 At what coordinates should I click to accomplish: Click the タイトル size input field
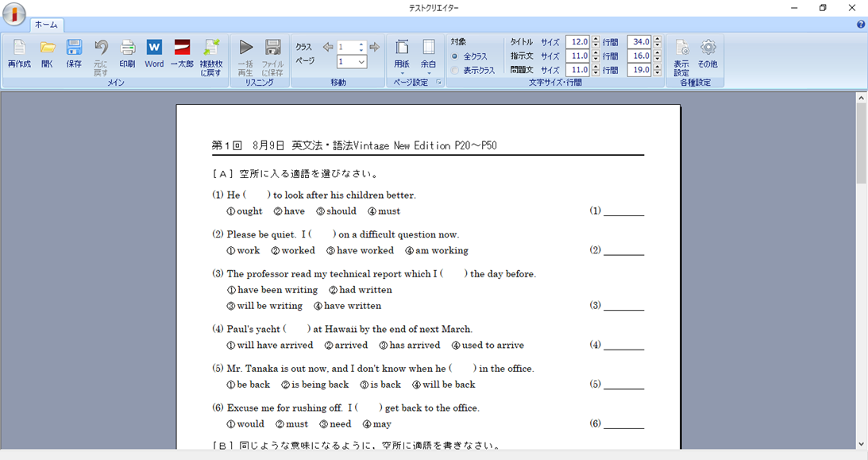click(x=577, y=42)
